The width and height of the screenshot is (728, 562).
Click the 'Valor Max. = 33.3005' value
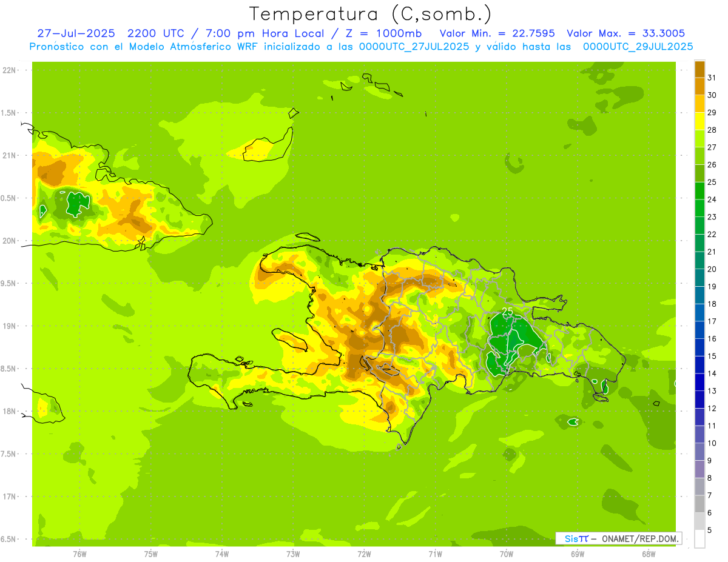[x=626, y=33]
